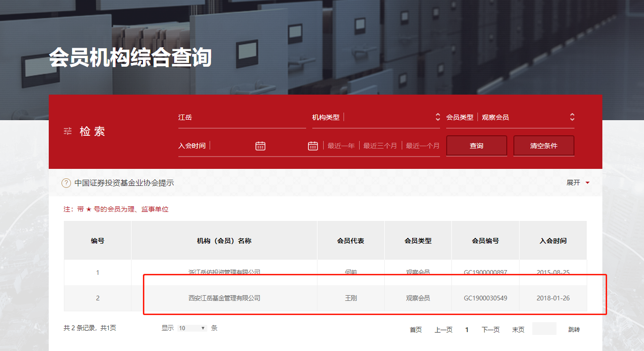Select the 最近三个月 quick filter
This screenshot has height=351, width=644.
tap(380, 146)
